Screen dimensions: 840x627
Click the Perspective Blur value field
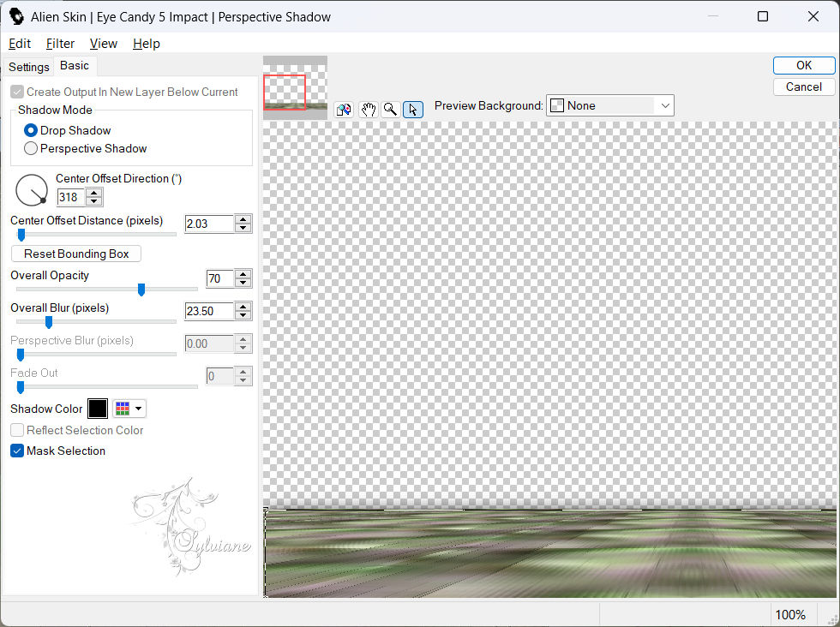tap(209, 343)
